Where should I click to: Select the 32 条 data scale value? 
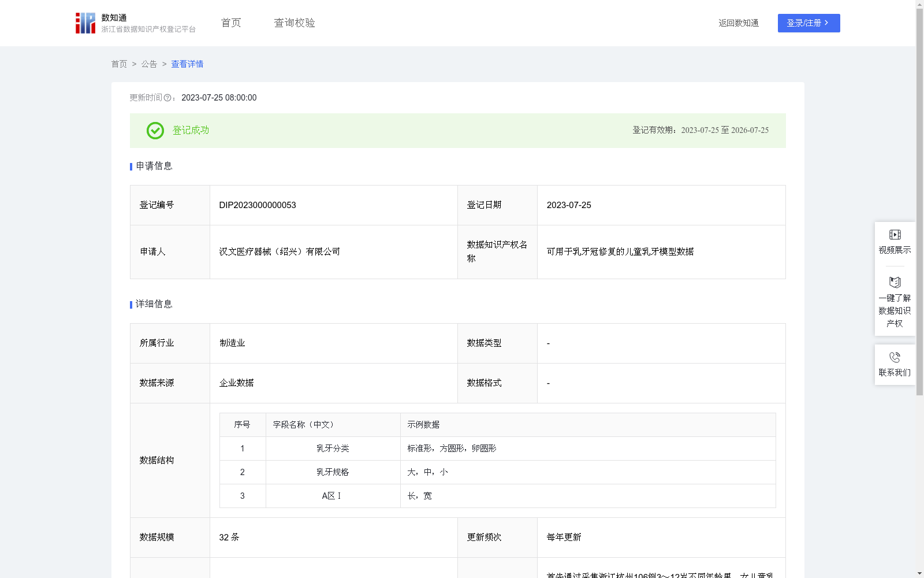(x=229, y=538)
